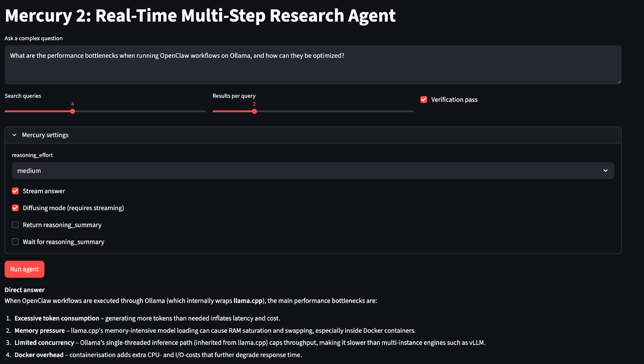Click the reasoning_effort dropdown arrow icon
Screen dimensions: 644x364
[x=605, y=171]
